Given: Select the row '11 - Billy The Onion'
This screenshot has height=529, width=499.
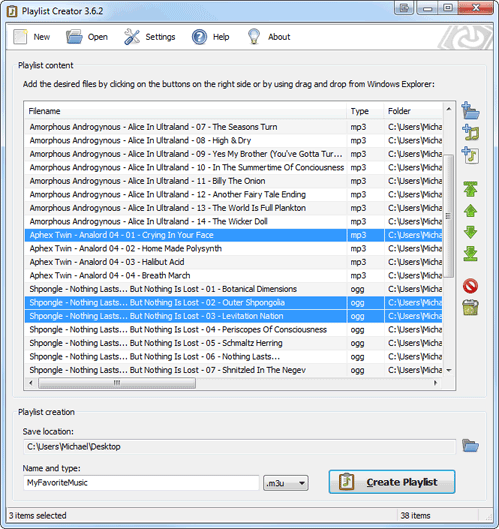Looking at the screenshot, I should click(x=233, y=181).
